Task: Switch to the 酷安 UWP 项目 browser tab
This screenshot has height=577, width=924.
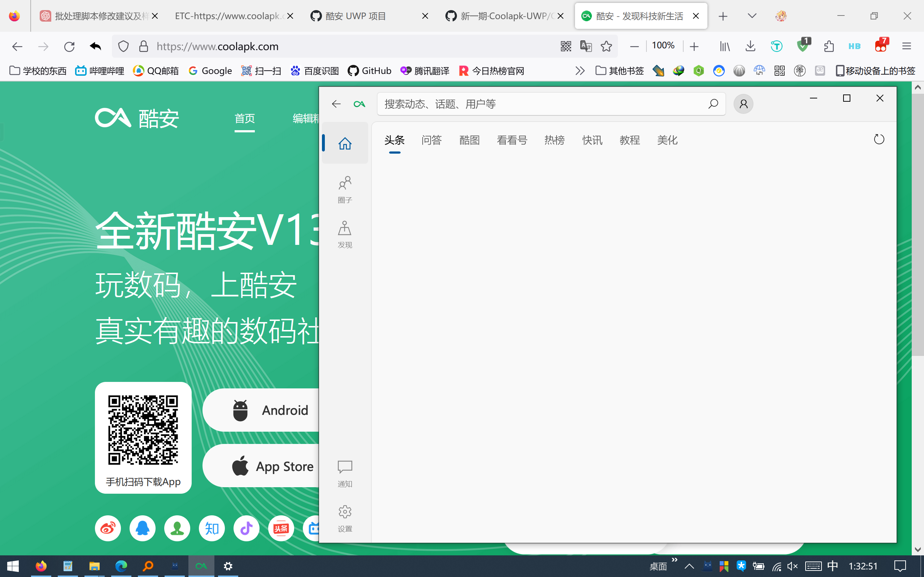Action: (355, 16)
